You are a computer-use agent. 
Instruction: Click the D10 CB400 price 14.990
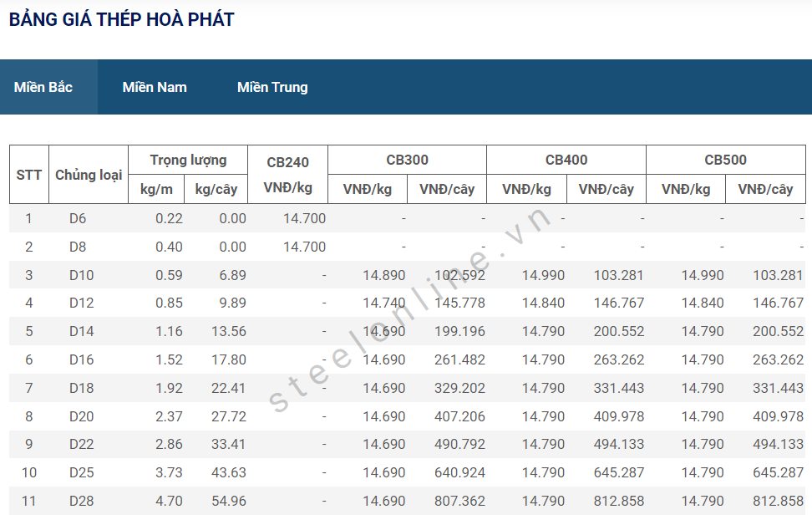tap(543, 275)
